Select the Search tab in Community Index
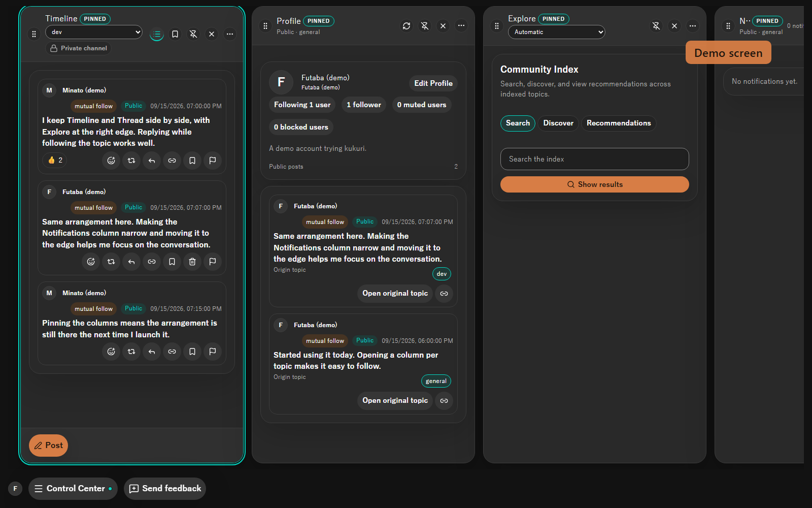812x508 pixels. coord(518,123)
